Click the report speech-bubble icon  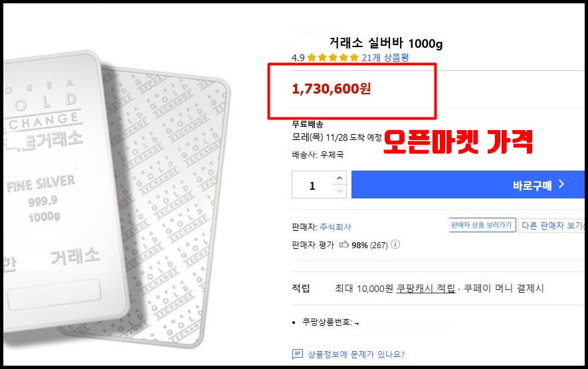298,354
